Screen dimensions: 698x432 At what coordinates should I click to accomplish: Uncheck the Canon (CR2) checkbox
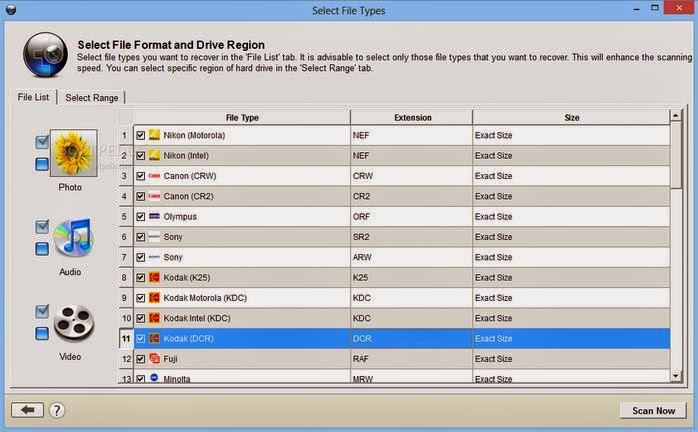point(141,196)
